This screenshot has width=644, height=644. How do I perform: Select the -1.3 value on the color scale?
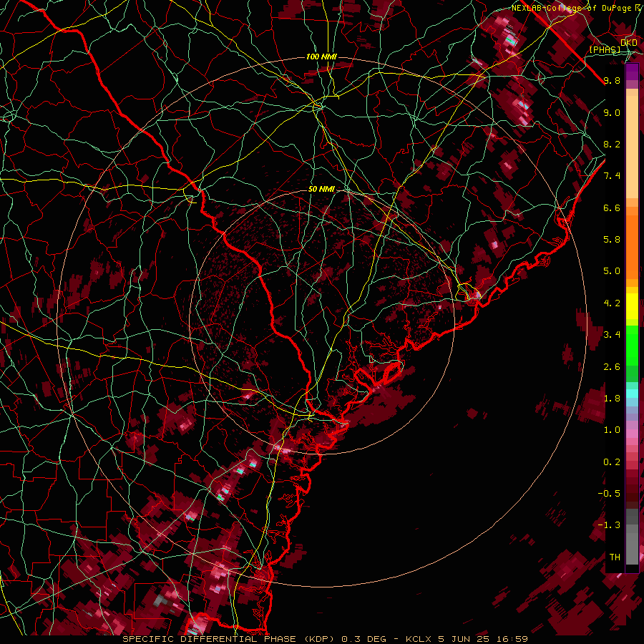[609, 525]
